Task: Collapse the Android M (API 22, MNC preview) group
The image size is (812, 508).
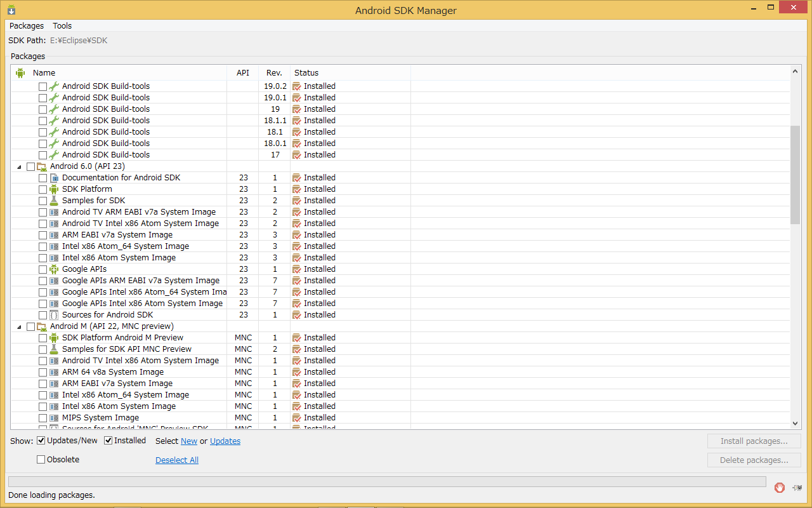Action: point(19,327)
